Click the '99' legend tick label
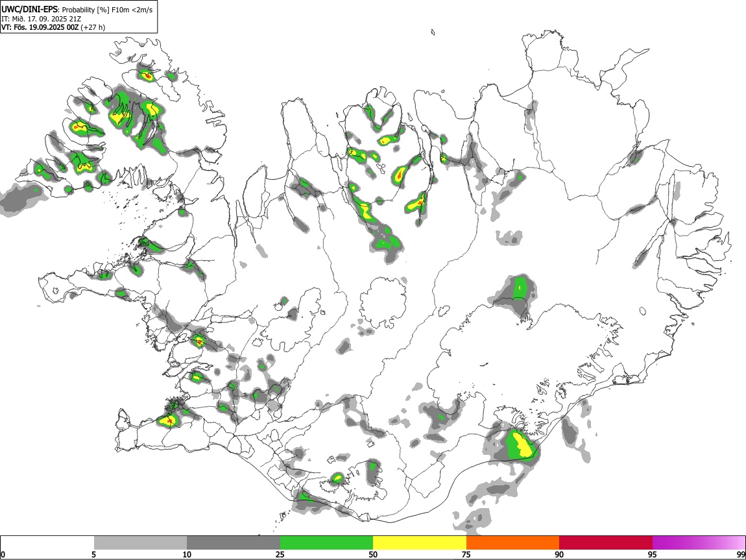 click(741, 555)
